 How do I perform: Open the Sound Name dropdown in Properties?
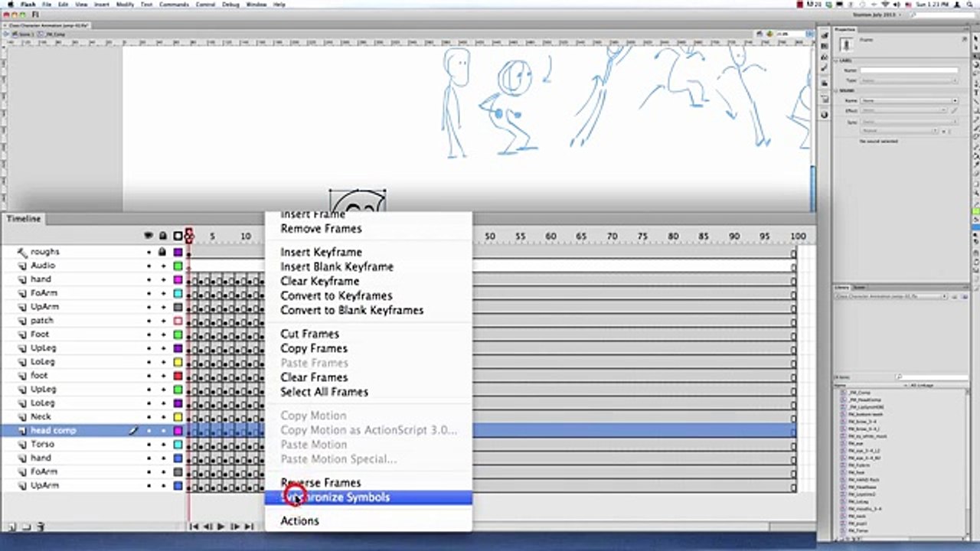pos(909,100)
